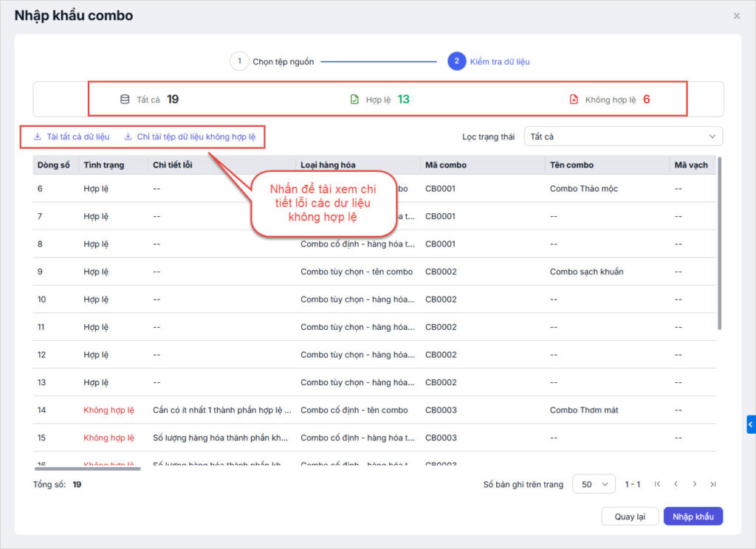Click the red Không hợp lệ file icon
The height and width of the screenshot is (549, 756).
574,100
